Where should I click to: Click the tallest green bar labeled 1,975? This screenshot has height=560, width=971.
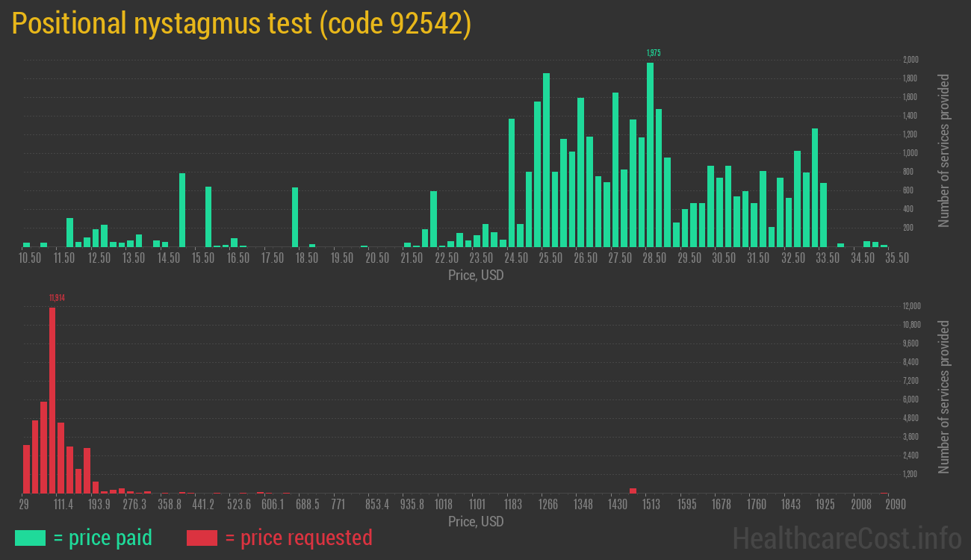pyautogui.click(x=650, y=149)
